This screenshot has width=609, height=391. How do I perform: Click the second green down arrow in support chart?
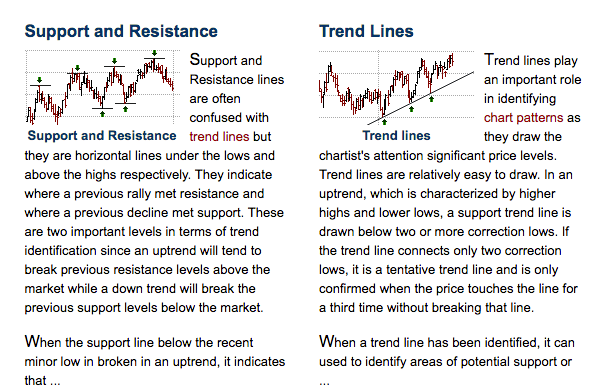coord(78,68)
